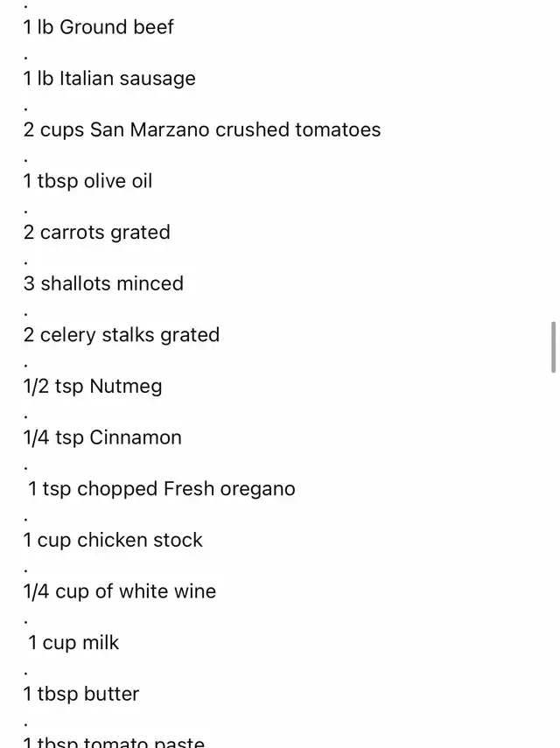Tap the '1 cup chicken stock' ingredient
The width and height of the screenshot is (560, 748).
pos(113,540)
